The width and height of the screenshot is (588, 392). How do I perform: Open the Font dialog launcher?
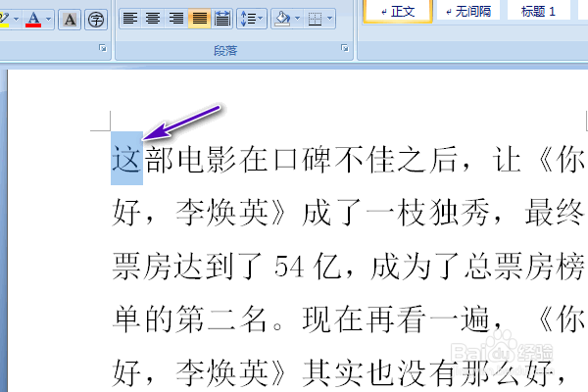point(102,48)
